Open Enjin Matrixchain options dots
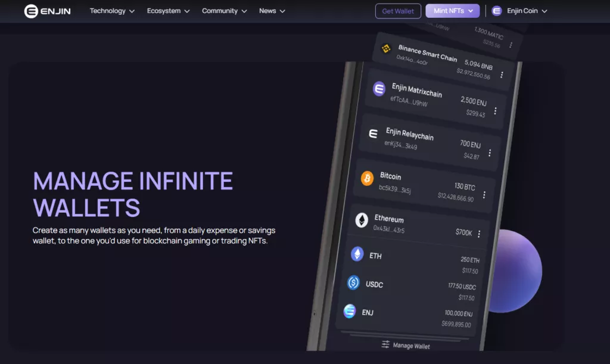 [x=495, y=111]
